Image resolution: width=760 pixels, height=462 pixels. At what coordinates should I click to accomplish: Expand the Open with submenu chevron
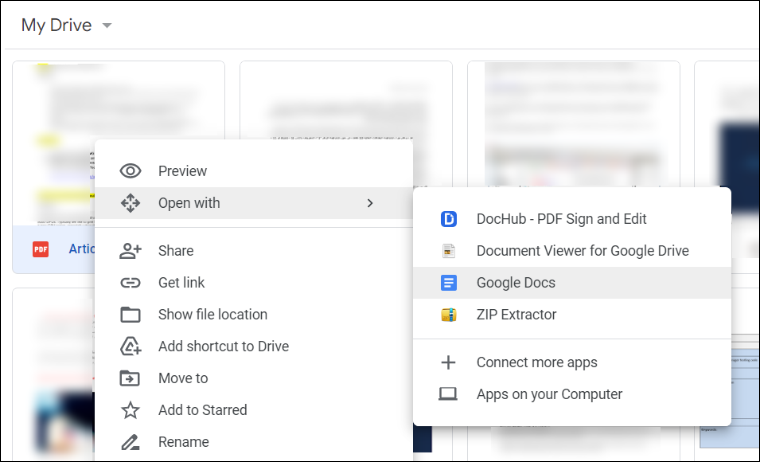click(370, 203)
